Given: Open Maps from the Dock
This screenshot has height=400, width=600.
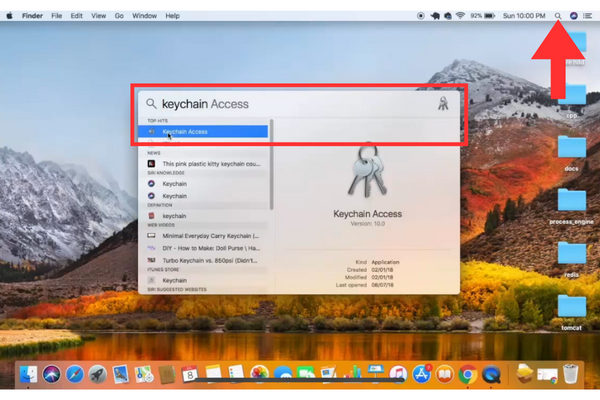Looking at the screenshot, I should tap(144, 374).
